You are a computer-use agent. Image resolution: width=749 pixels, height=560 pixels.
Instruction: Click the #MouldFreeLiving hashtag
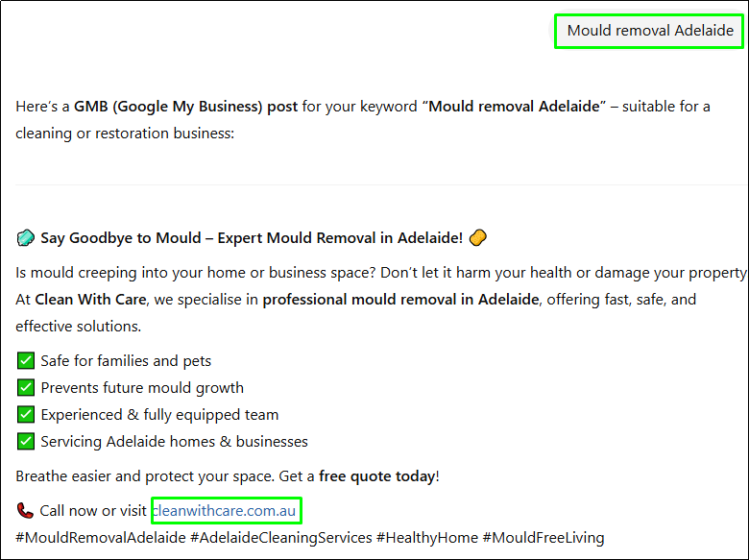pyautogui.click(x=544, y=537)
